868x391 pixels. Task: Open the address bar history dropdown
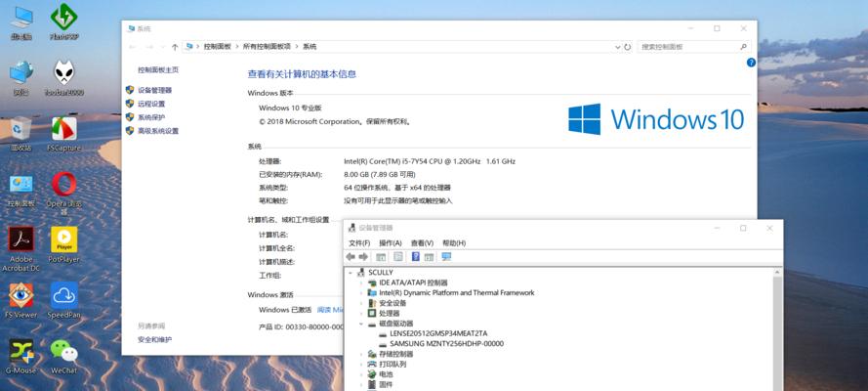(618, 47)
